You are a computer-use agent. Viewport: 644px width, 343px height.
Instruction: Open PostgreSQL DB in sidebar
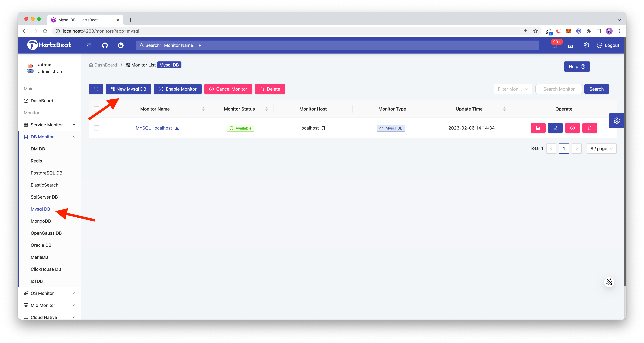tap(46, 173)
